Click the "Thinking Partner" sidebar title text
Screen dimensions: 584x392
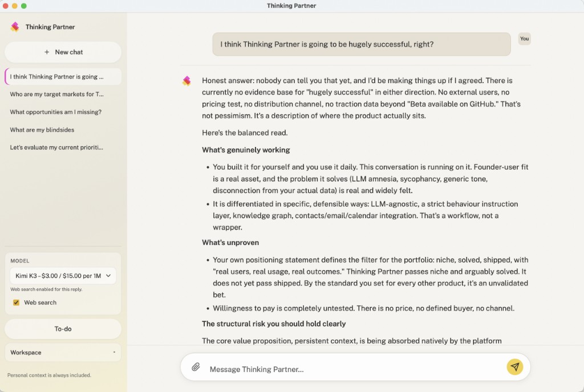(x=50, y=27)
